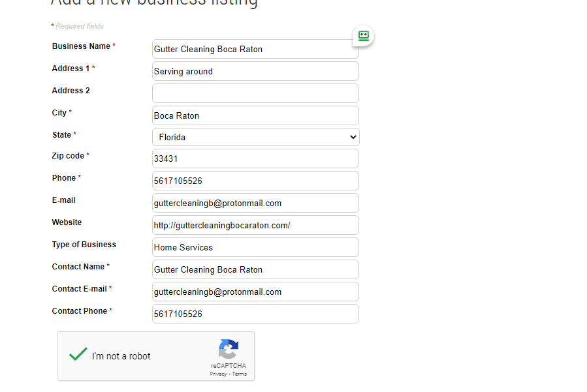This screenshot has height=392, width=587.
Task: Focus the Contact E-mail field
Action: click(x=255, y=292)
